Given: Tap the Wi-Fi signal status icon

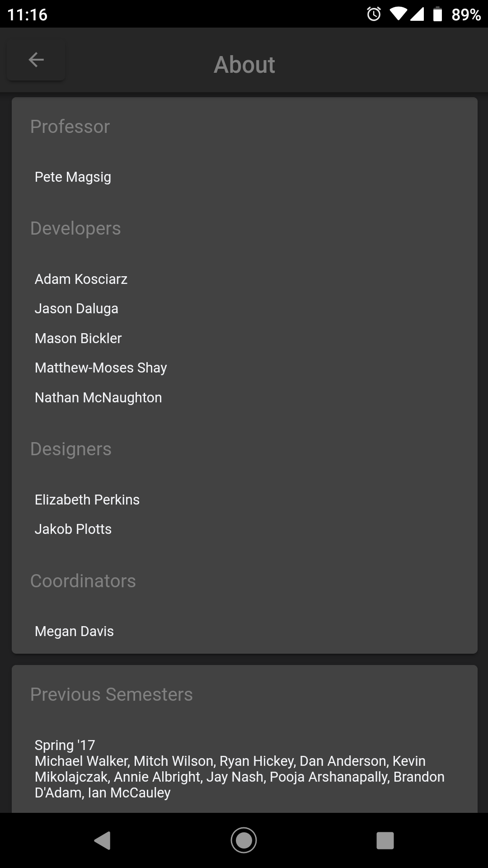Looking at the screenshot, I should click(398, 14).
